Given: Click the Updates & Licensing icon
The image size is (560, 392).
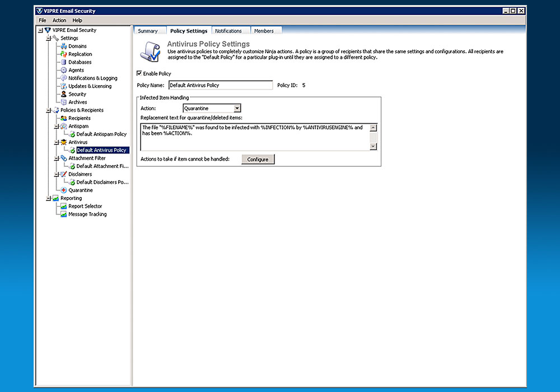Looking at the screenshot, I should tap(64, 86).
